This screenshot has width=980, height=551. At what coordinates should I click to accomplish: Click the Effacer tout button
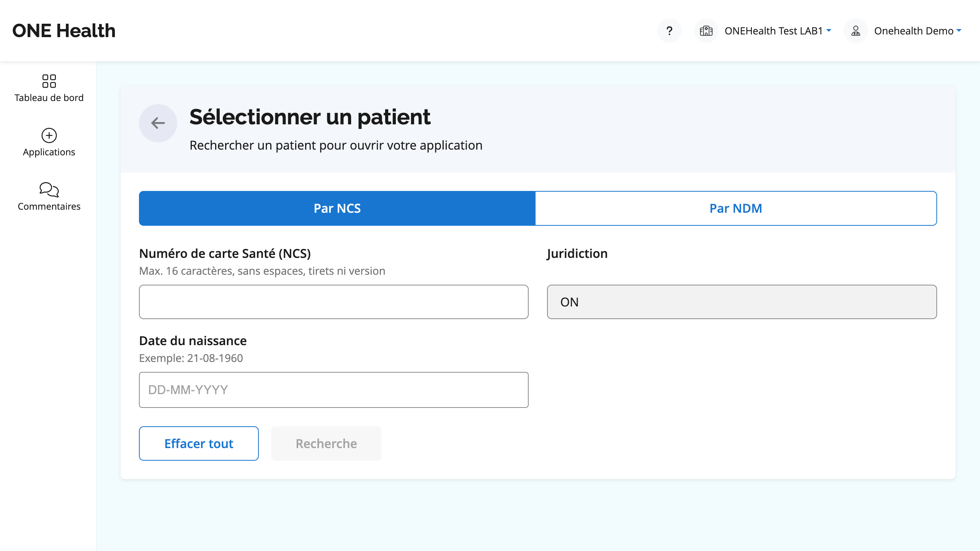pos(199,443)
